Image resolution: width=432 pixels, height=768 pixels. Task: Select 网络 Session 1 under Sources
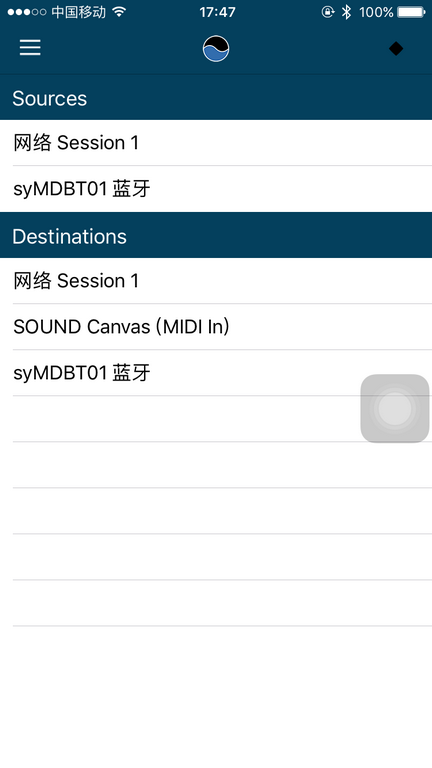(216, 143)
